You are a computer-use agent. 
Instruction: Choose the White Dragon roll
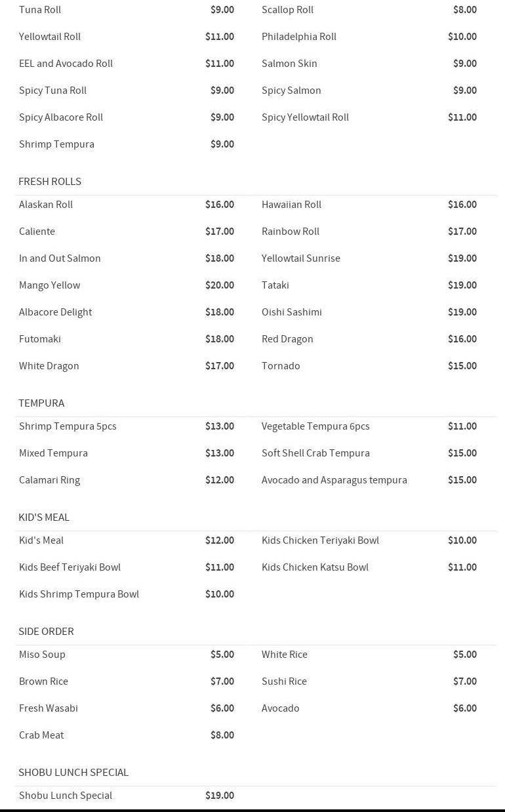tap(49, 366)
